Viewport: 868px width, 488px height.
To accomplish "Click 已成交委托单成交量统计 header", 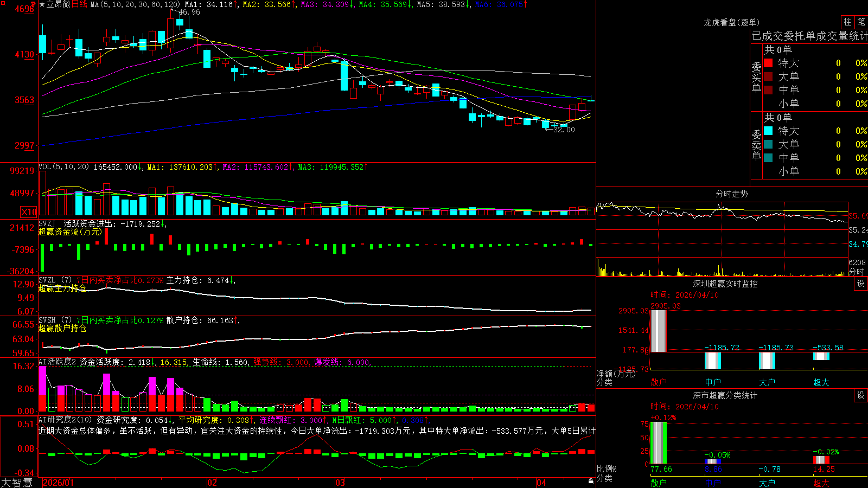I will [x=809, y=36].
